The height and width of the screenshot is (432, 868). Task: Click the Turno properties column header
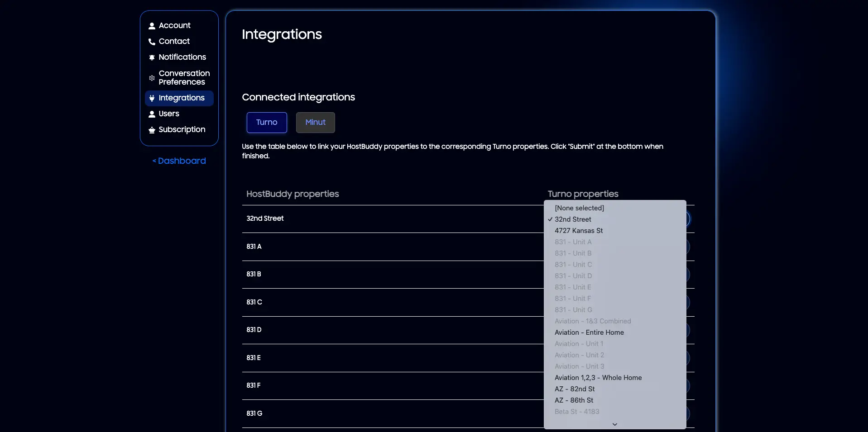[583, 194]
